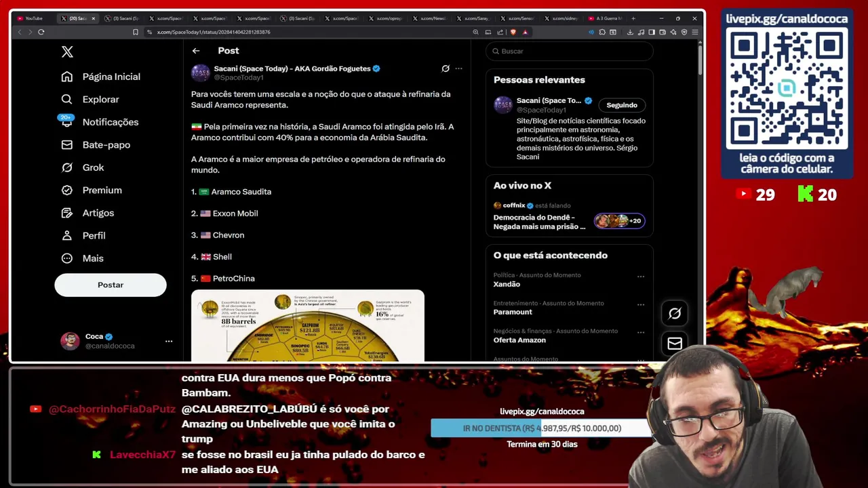Click the +20 listeners avatars badge
Viewport: 868px width, 488px height.
coord(620,220)
